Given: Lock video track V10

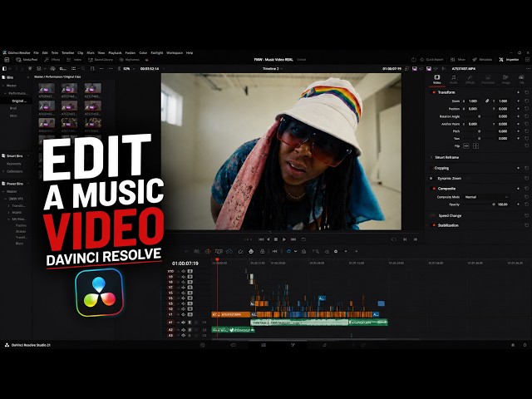Looking at the screenshot, I should click(178, 272).
